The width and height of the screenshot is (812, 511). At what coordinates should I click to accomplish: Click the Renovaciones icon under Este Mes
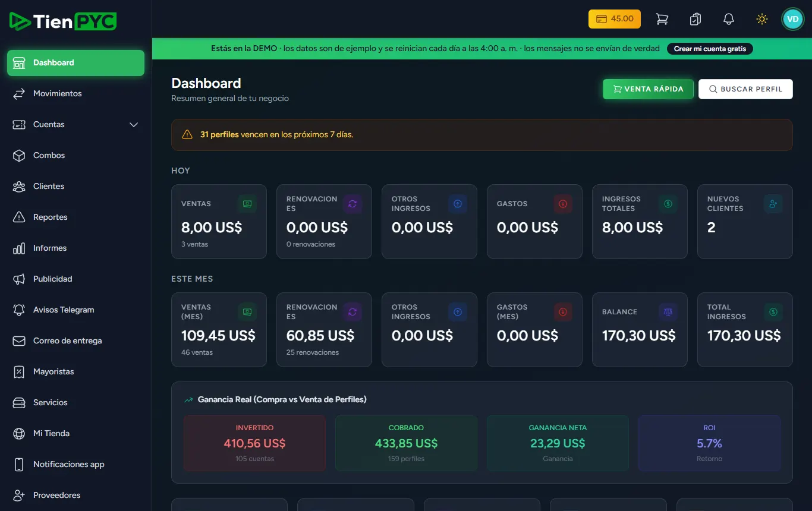point(353,312)
